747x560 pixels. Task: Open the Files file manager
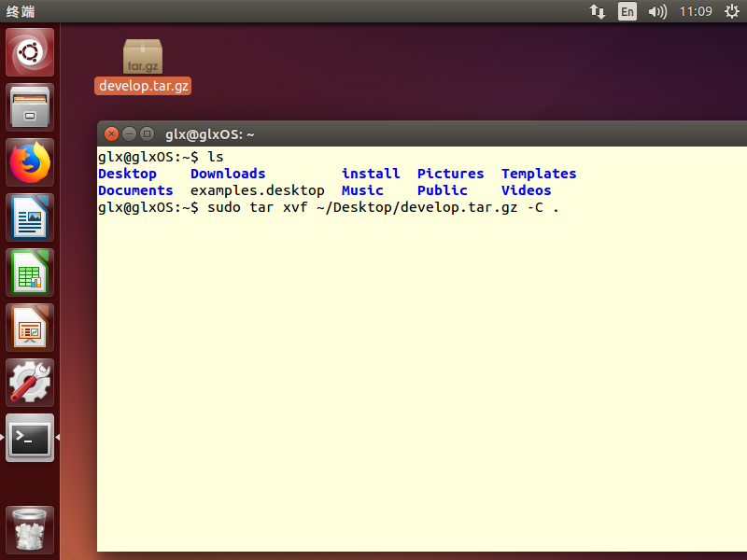coord(30,106)
